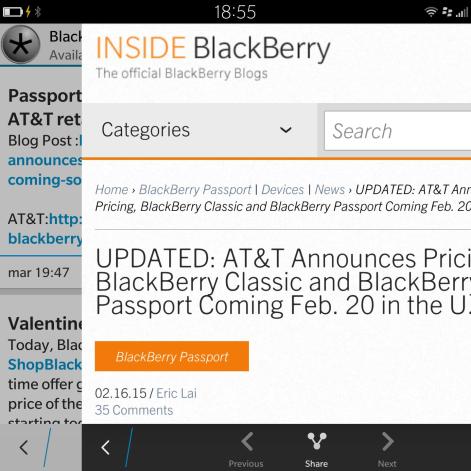Screen dimensions: 471x471
Task: Click the Search input field
Action: [398, 131]
